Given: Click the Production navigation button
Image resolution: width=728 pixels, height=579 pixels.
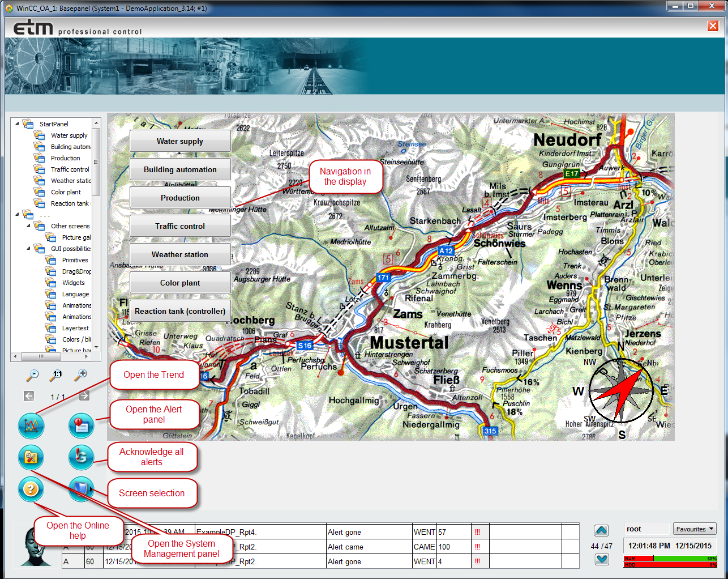Looking at the screenshot, I should [x=180, y=198].
